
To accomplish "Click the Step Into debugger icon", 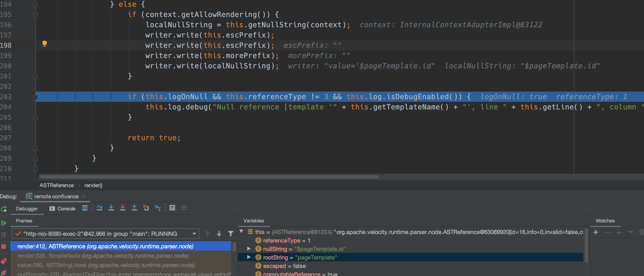I will point(111,208).
